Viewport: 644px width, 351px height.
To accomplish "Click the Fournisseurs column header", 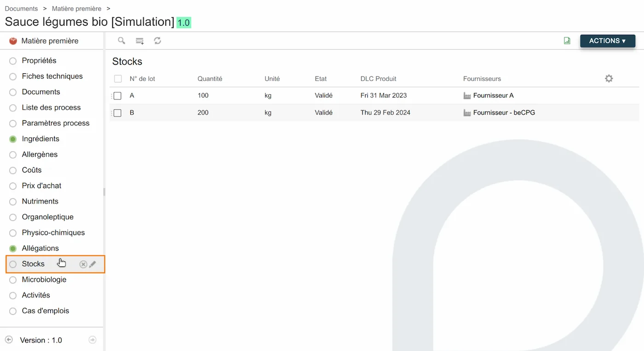I will click(482, 79).
